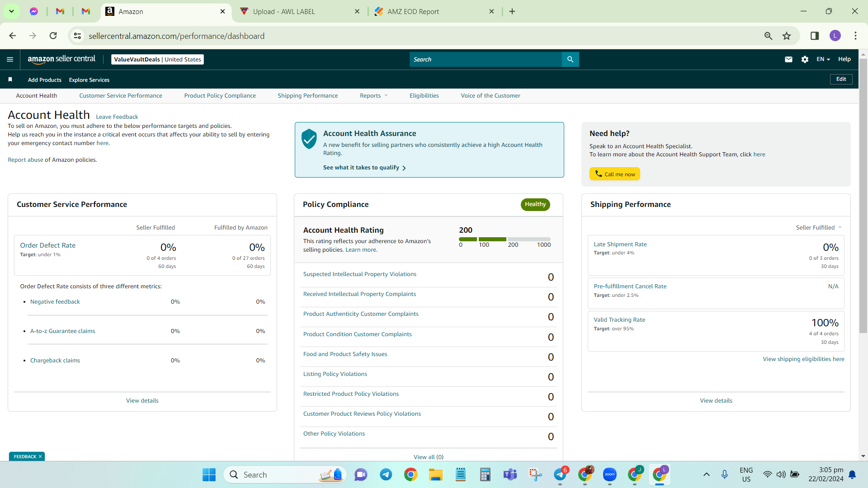Viewport: 868px width, 488px height.
Task: Open Add Products link
Action: tap(45, 80)
